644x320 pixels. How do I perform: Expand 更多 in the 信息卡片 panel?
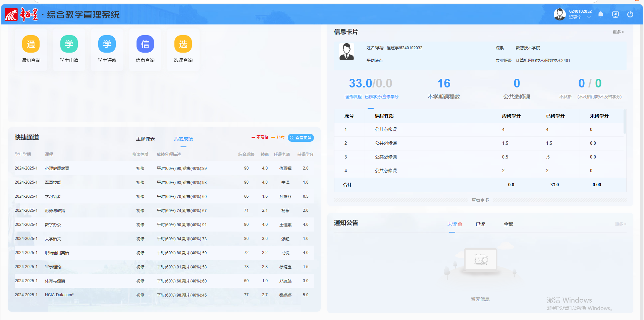point(618,32)
